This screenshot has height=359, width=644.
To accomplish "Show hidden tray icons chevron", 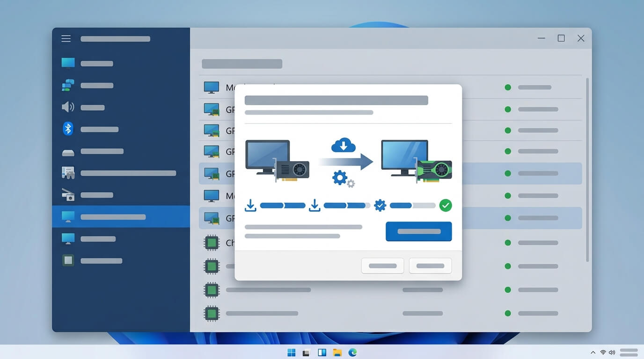I will tap(593, 352).
